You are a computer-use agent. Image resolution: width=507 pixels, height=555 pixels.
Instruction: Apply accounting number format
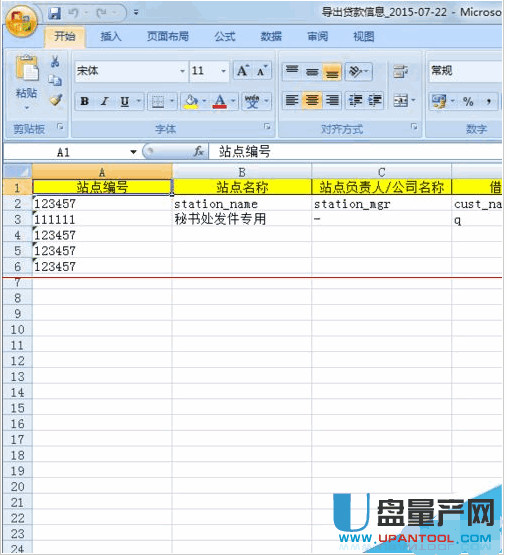click(439, 102)
